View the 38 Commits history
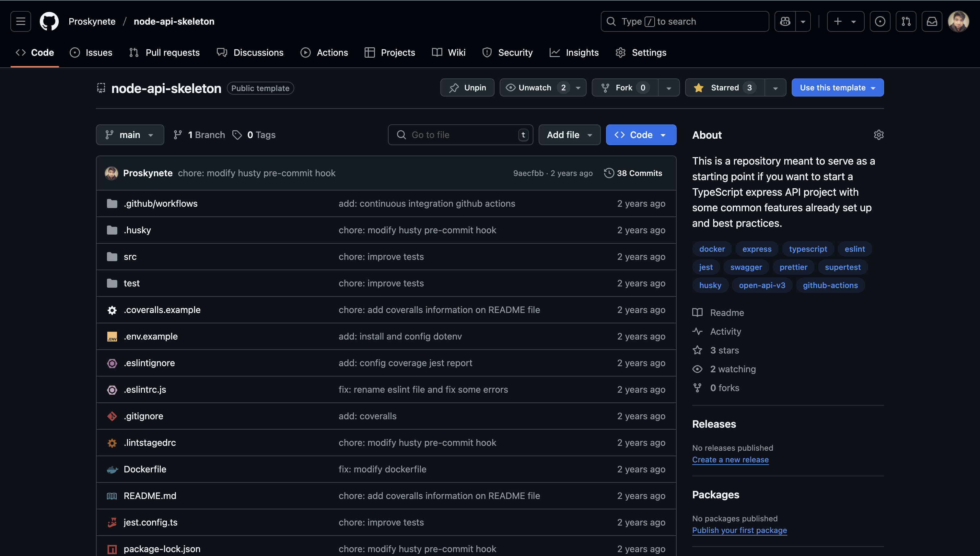This screenshot has width=980, height=556. [633, 173]
